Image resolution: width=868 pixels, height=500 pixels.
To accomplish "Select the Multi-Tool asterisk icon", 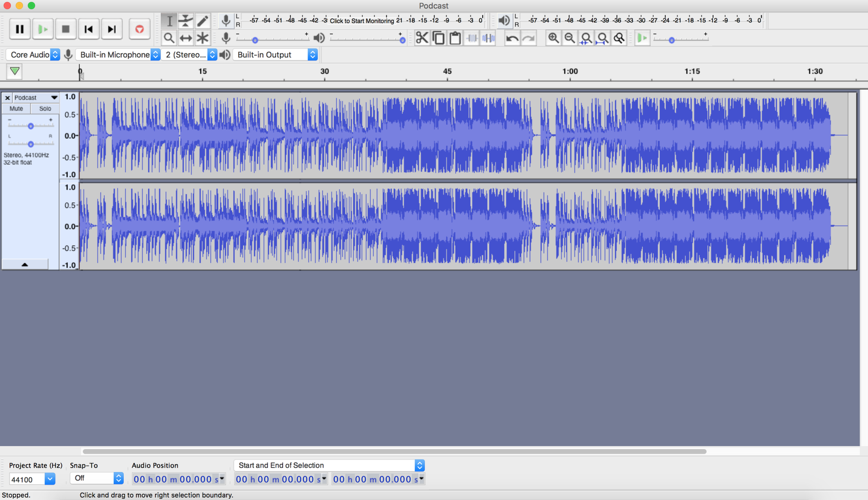I will coord(202,38).
